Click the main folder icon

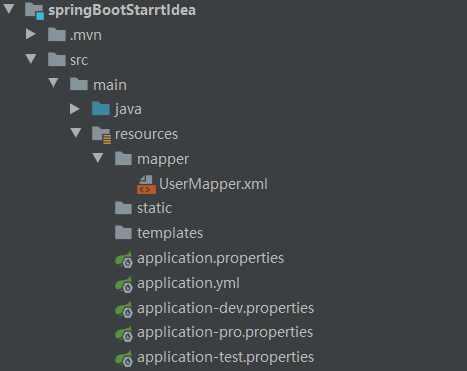79,84
